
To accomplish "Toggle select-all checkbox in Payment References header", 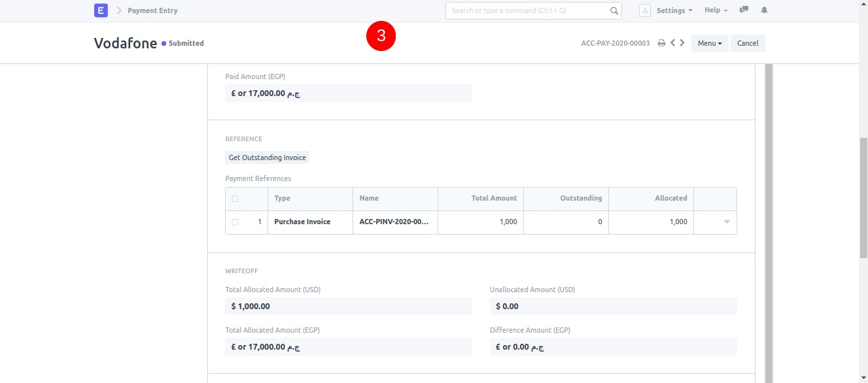I will [x=235, y=199].
